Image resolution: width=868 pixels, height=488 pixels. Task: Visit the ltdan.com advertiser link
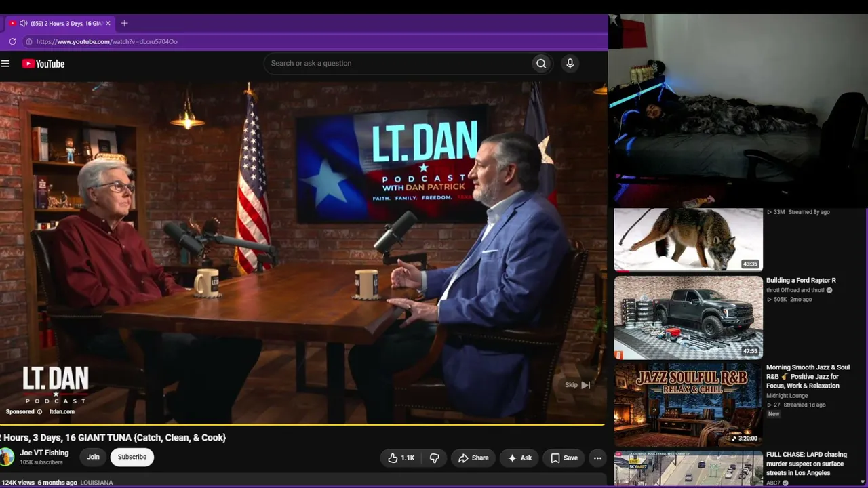pyautogui.click(x=62, y=412)
